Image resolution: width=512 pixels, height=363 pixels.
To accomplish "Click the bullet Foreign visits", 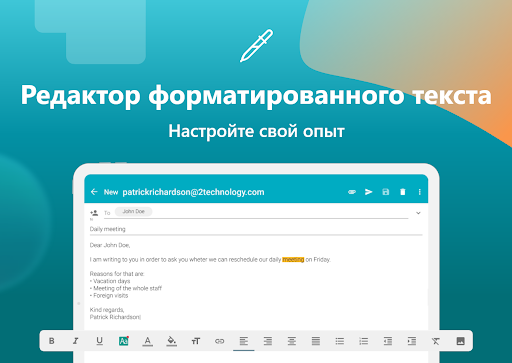I will click(x=110, y=296).
